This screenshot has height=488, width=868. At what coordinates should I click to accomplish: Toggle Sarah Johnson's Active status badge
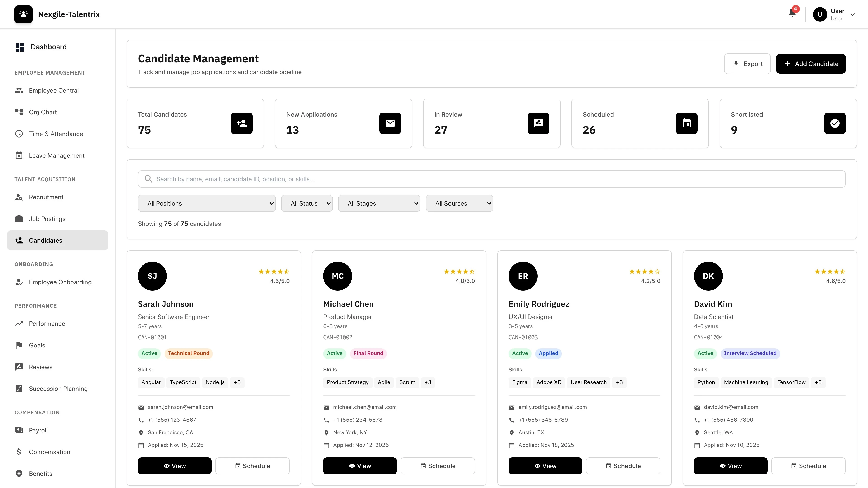coord(149,353)
